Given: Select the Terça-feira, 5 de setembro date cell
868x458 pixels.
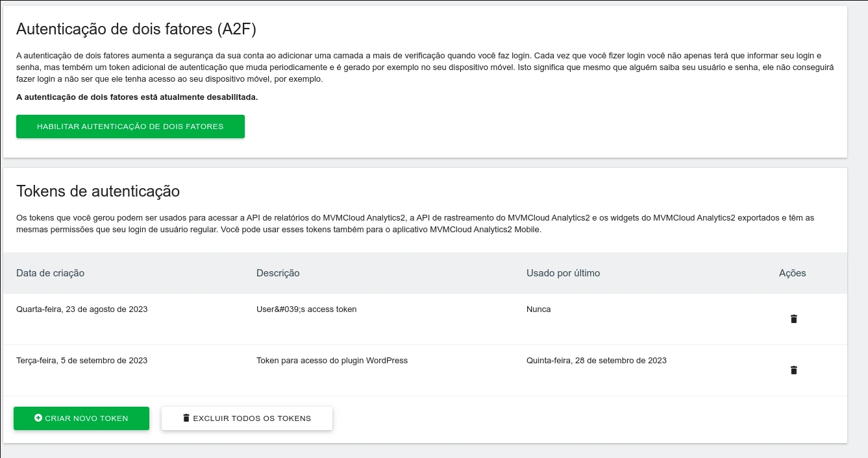Looking at the screenshot, I should point(82,361).
